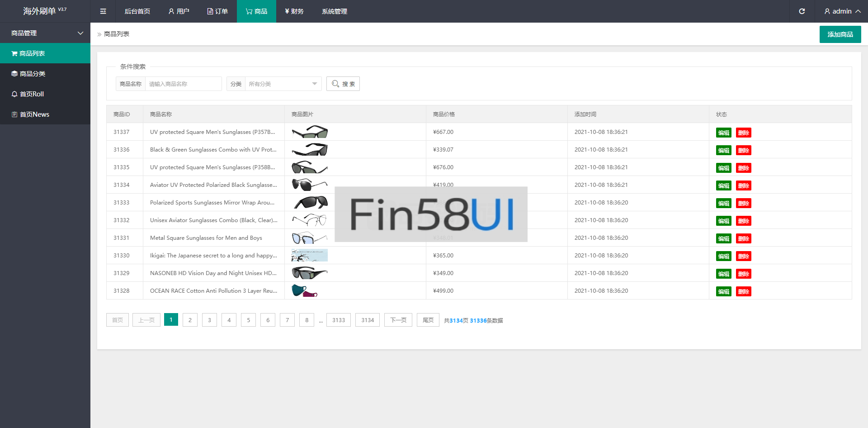Image resolution: width=868 pixels, height=428 pixels.
Task: Click the 搜索 magnifier button
Action: click(x=343, y=84)
